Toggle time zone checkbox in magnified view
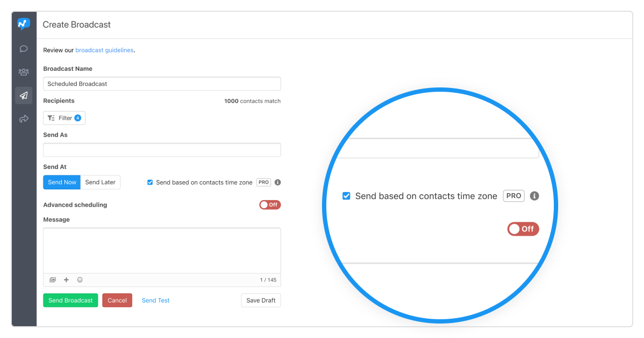 346,196
